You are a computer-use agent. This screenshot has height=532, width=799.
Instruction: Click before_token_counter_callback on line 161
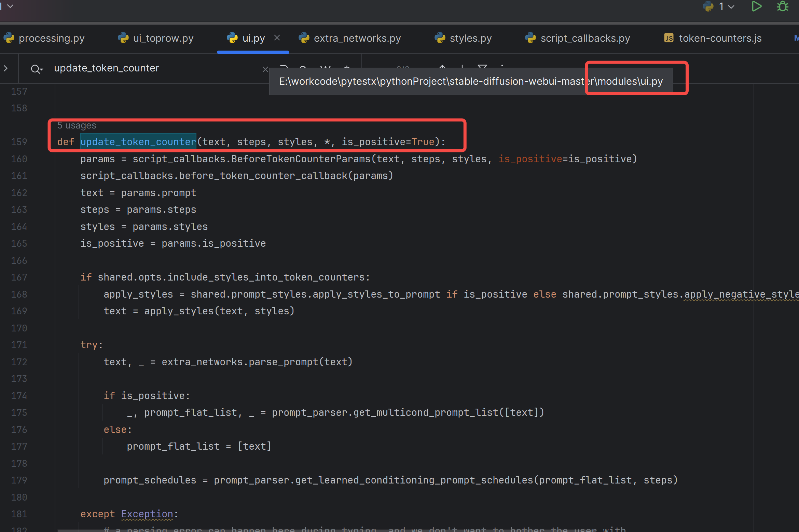pyautogui.click(x=263, y=176)
